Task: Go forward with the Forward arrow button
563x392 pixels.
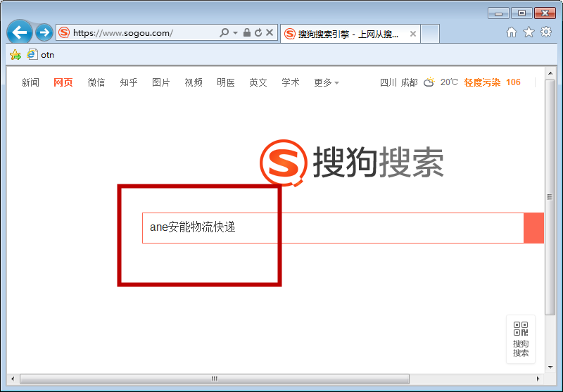Action: (x=44, y=32)
